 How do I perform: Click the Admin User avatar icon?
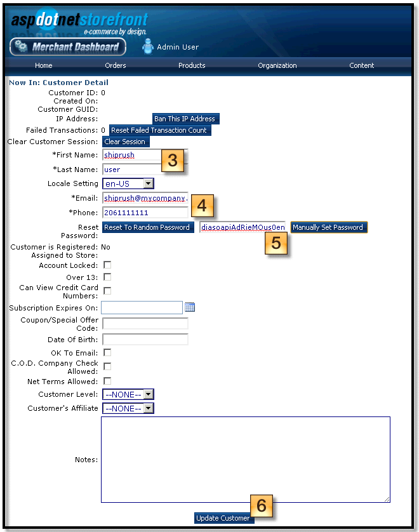tap(147, 46)
